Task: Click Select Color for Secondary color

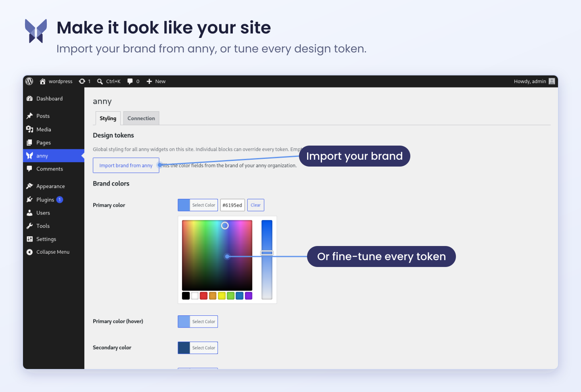Action: pyautogui.click(x=204, y=348)
